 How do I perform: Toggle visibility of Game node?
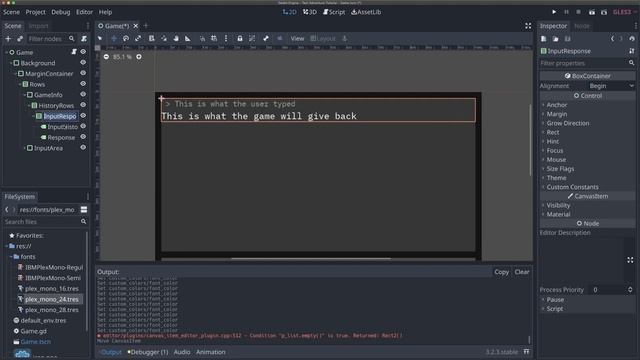83,52
